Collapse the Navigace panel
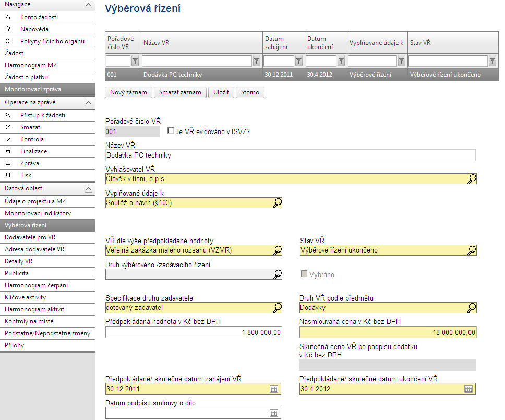 pyautogui.click(x=88, y=4)
